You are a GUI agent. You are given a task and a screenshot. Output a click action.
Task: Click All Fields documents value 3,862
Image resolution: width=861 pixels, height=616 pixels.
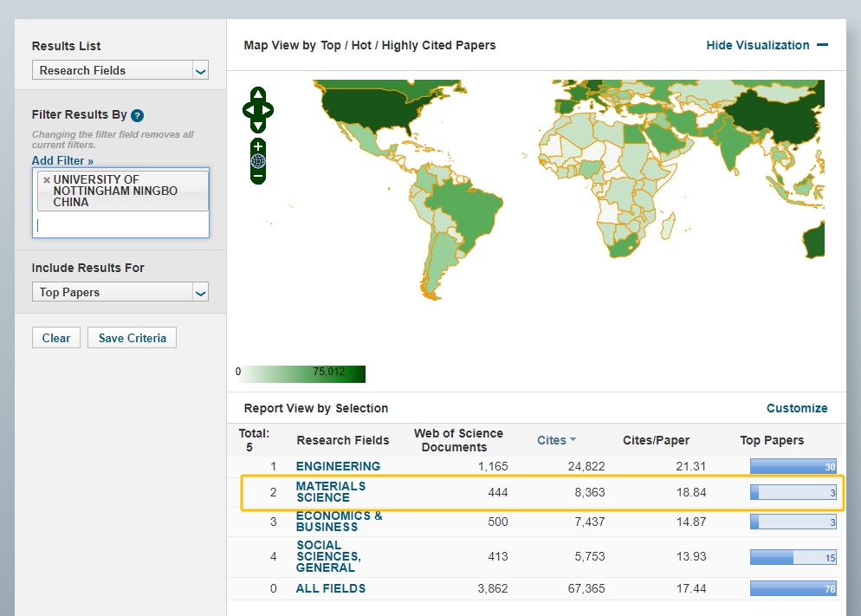(493, 588)
